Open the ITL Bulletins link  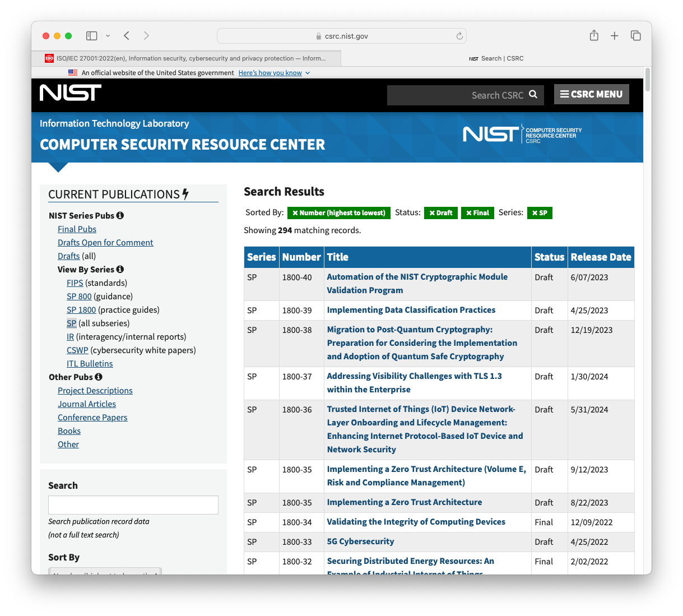(x=90, y=364)
